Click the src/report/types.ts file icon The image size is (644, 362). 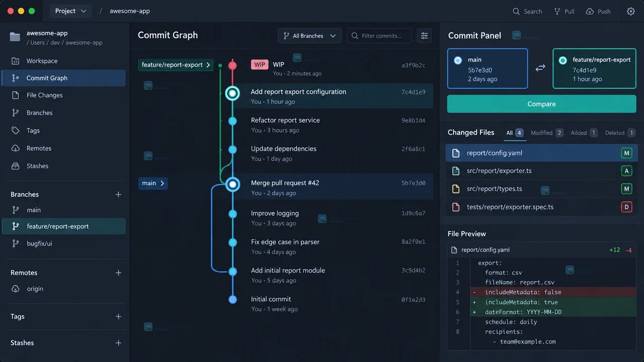tap(456, 189)
